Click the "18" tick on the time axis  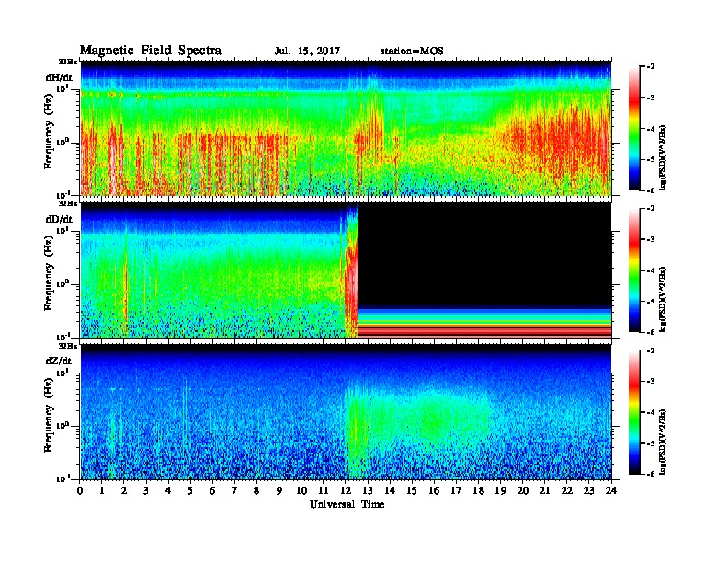pos(478,491)
